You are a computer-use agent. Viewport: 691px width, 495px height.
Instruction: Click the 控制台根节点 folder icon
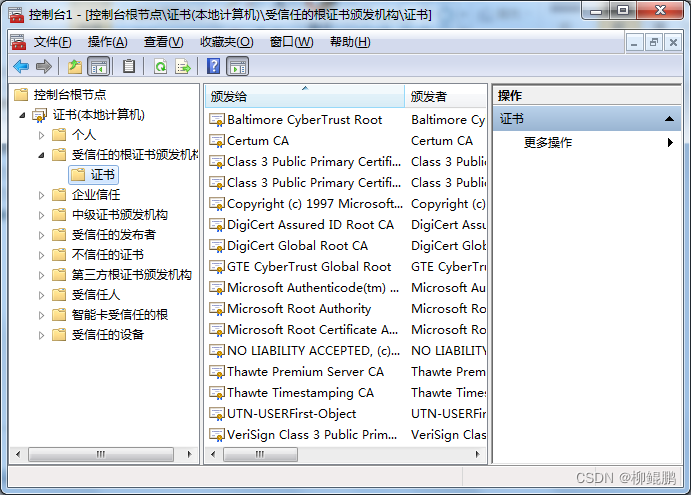click(21, 94)
